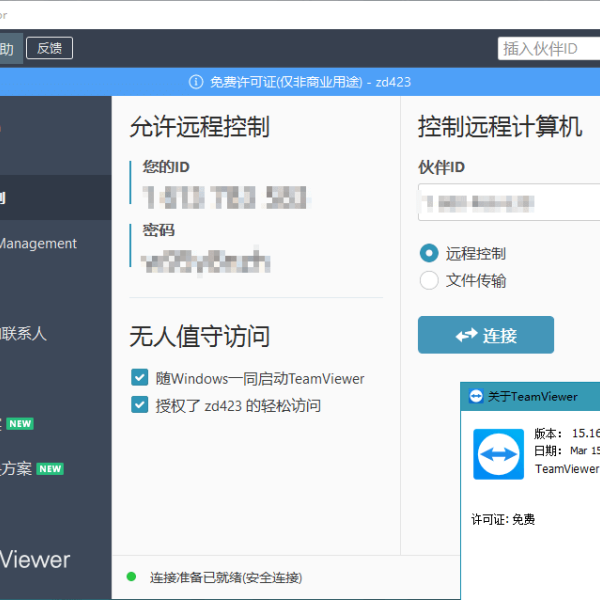Toggle 随Windows一同启动TeamViewer checkbox
The image size is (600, 600).
click(x=140, y=378)
